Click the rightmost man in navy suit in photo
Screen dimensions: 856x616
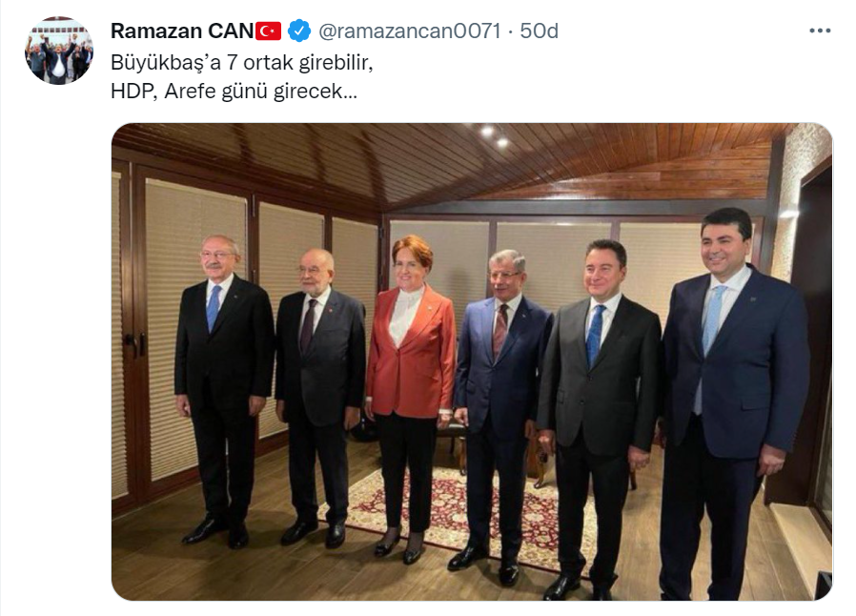coord(734,404)
